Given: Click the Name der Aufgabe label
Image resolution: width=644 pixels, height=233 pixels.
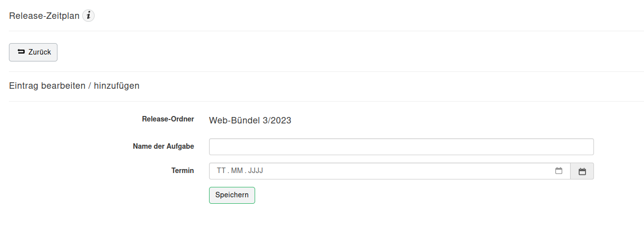Looking at the screenshot, I should [163, 146].
